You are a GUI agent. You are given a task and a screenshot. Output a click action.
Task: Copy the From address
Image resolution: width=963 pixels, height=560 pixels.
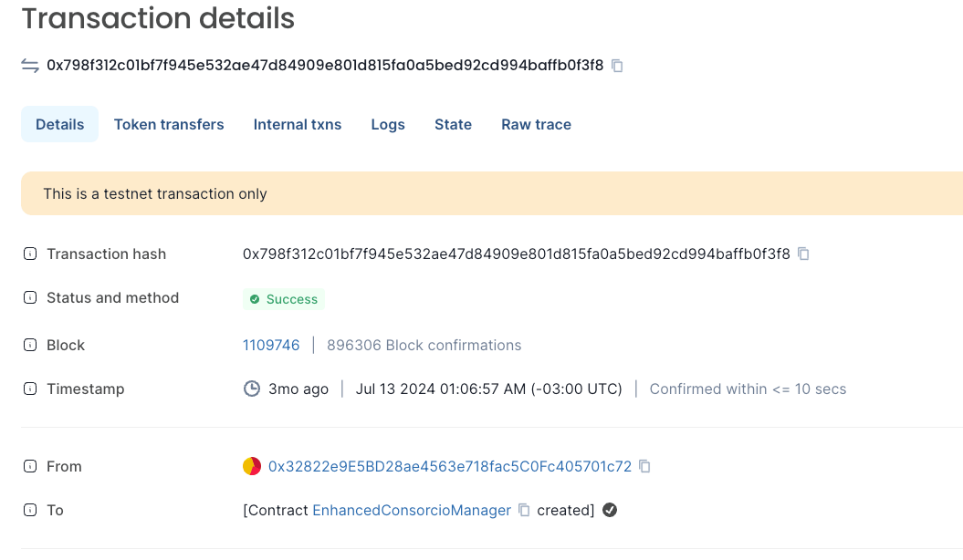coord(644,466)
